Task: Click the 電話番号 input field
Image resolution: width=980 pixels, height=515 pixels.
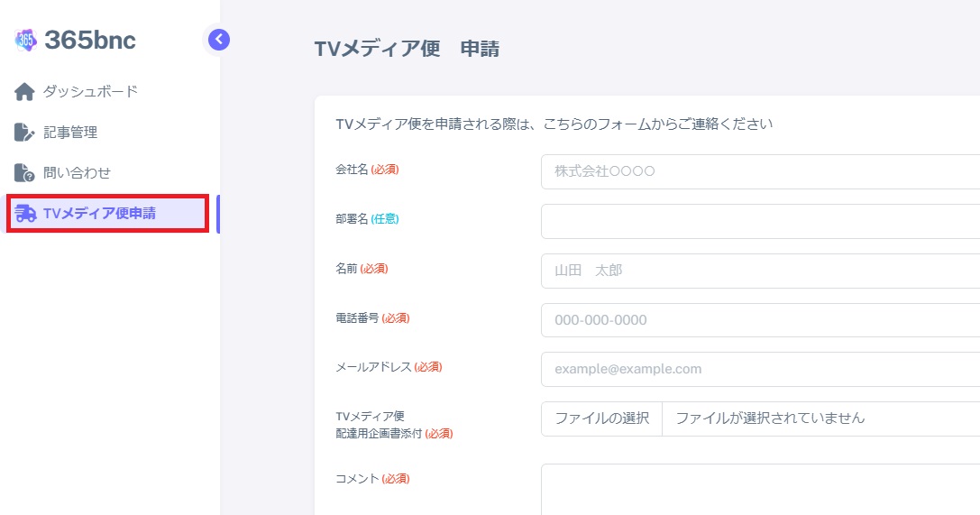Action: [x=759, y=320]
